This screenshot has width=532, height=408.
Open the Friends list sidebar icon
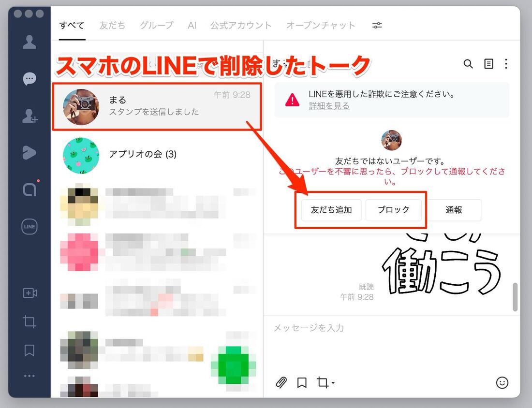point(29,43)
